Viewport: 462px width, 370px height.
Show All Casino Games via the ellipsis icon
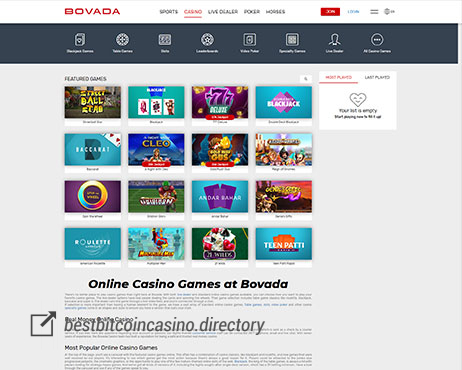click(x=377, y=40)
